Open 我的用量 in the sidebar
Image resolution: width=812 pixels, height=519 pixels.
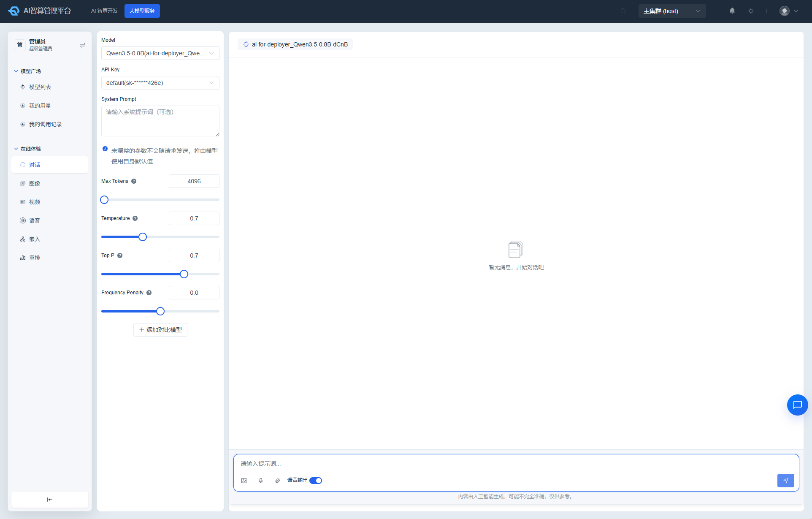50,106
